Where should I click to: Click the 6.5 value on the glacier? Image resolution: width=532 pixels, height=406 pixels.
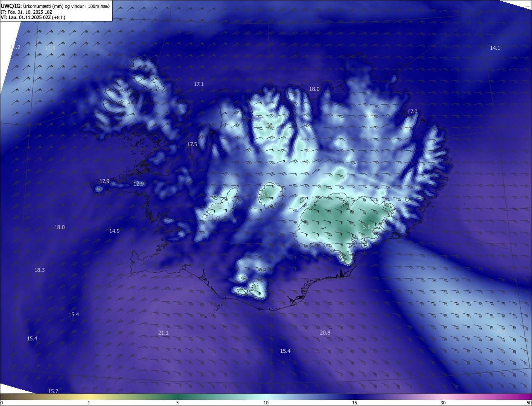coord(265,195)
